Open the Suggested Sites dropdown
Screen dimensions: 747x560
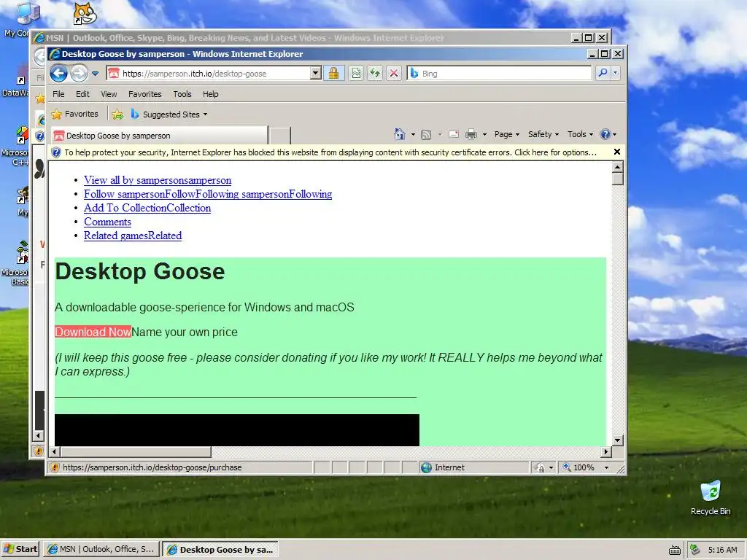pos(169,114)
